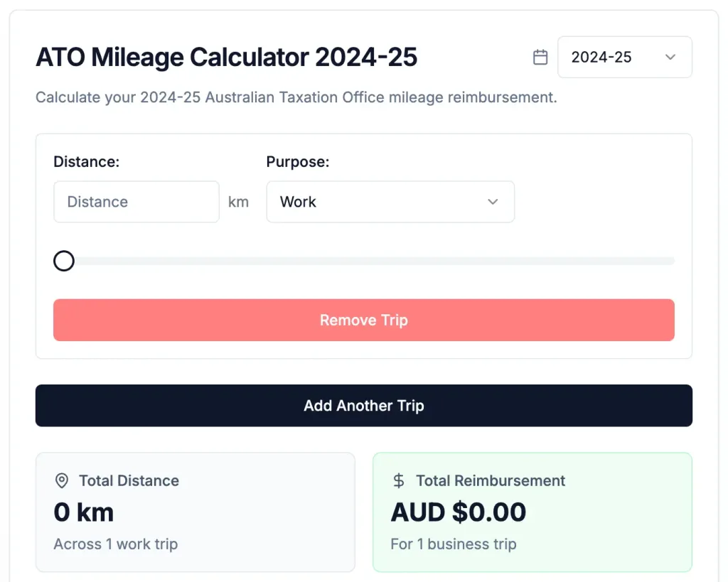Click the distance slider handle
The height and width of the screenshot is (582, 728).
pos(63,261)
